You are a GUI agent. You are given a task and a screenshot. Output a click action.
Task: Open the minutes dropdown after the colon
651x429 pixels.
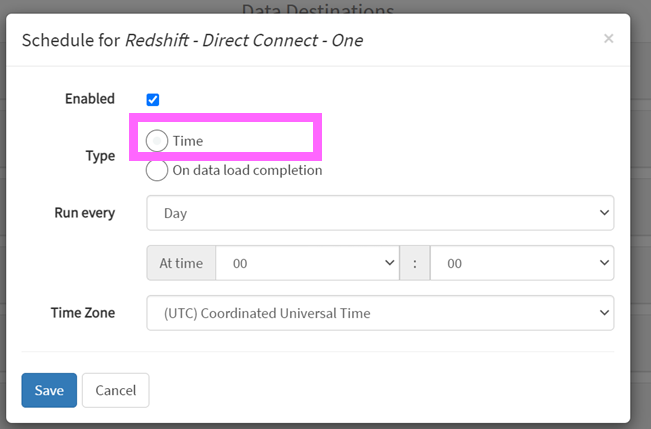click(522, 263)
